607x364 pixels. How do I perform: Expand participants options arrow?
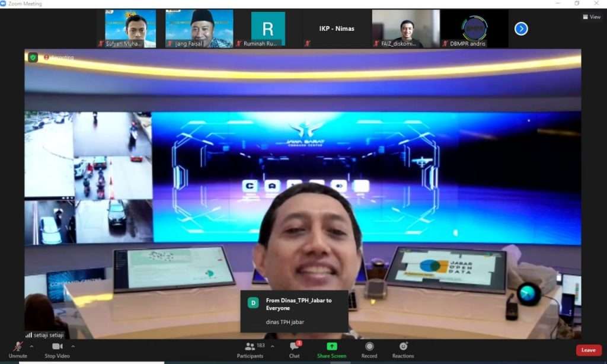[273, 346]
